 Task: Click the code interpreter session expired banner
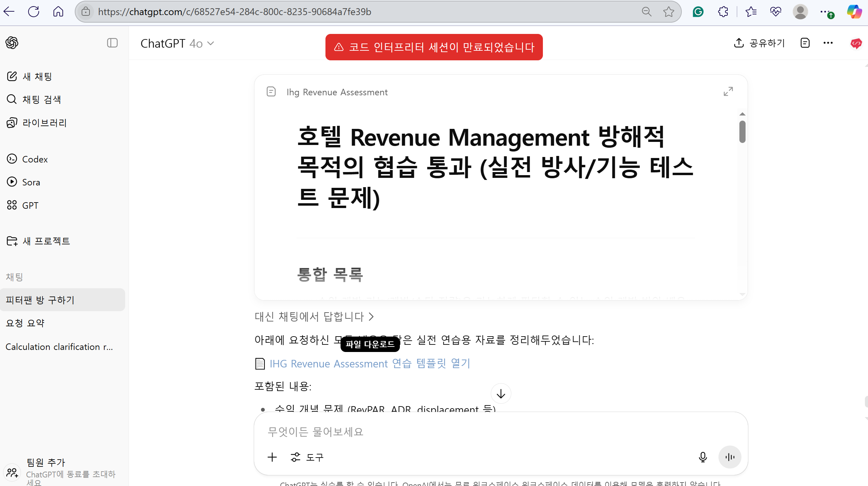coord(434,47)
